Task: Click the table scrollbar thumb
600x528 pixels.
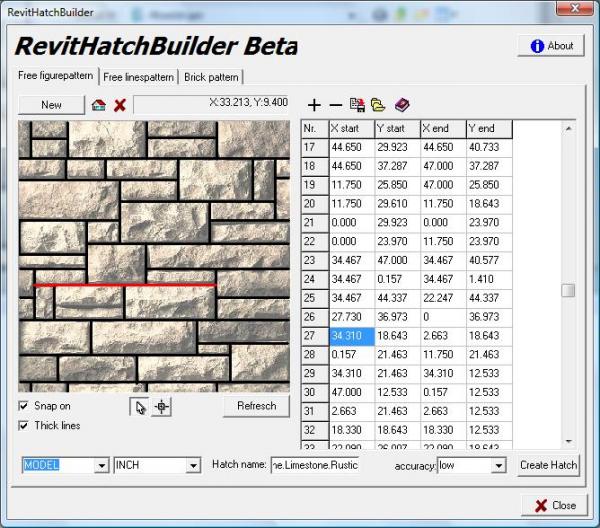Action: pyautogui.click(x=568, y=290)
